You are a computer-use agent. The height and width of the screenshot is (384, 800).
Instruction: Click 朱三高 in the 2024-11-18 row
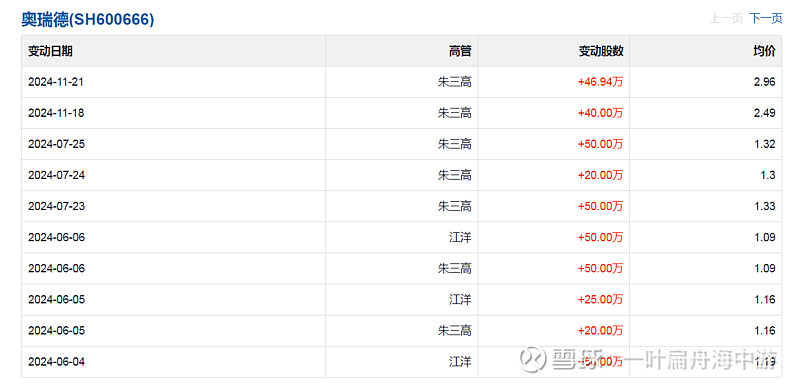(x=455, y=113)
